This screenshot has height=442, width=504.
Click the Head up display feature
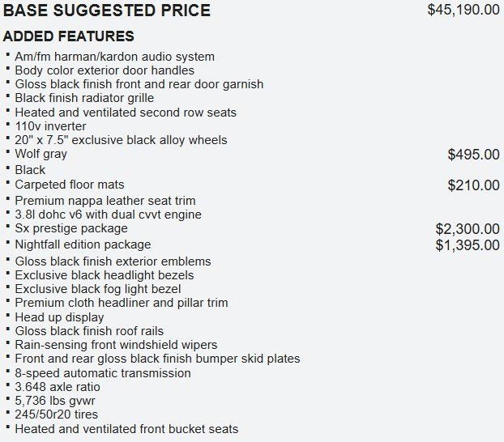click(x=59, y=317)
